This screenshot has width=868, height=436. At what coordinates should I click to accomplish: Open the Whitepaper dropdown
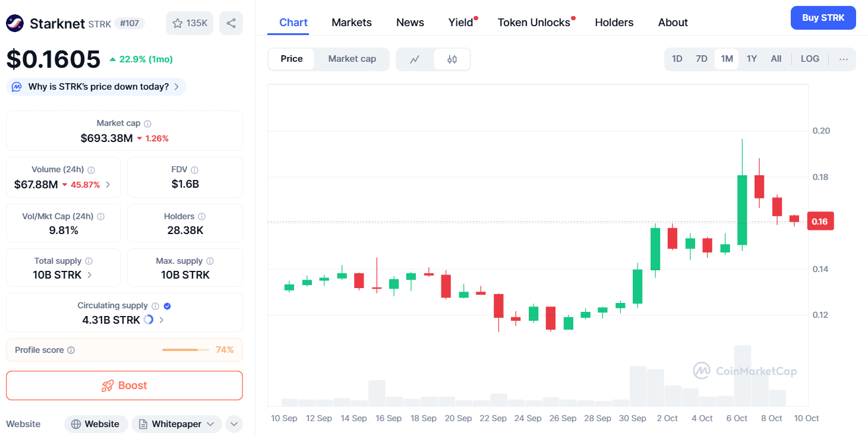tap(176, 424)
